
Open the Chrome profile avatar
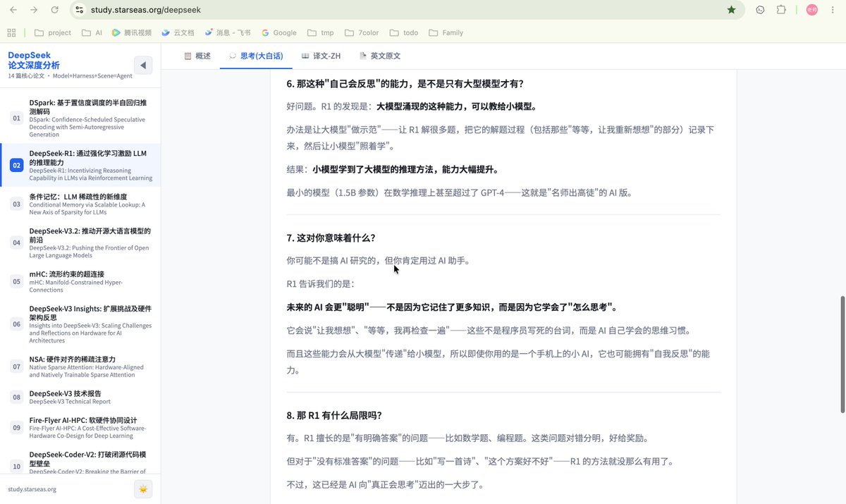811,10
